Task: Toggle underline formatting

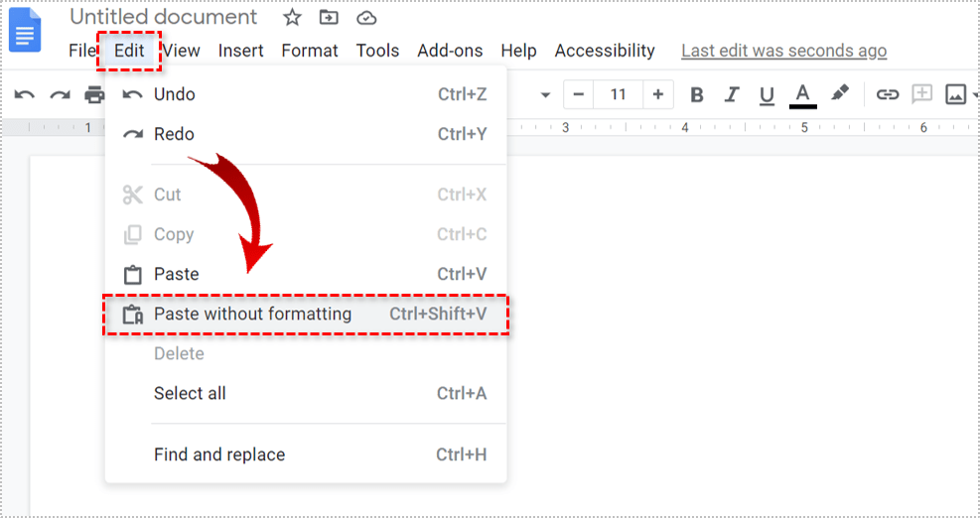Action: click(x=767, y=95)
